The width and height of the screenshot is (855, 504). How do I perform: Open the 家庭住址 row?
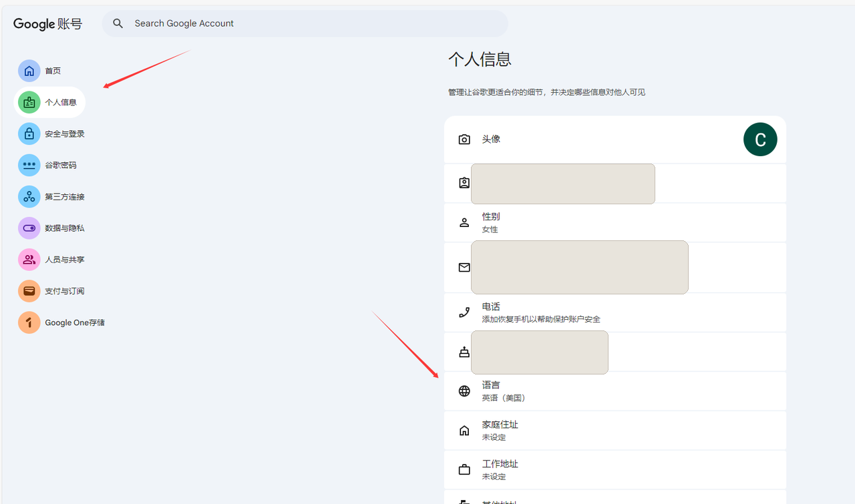pyautogui.click(x=615, y=431)
